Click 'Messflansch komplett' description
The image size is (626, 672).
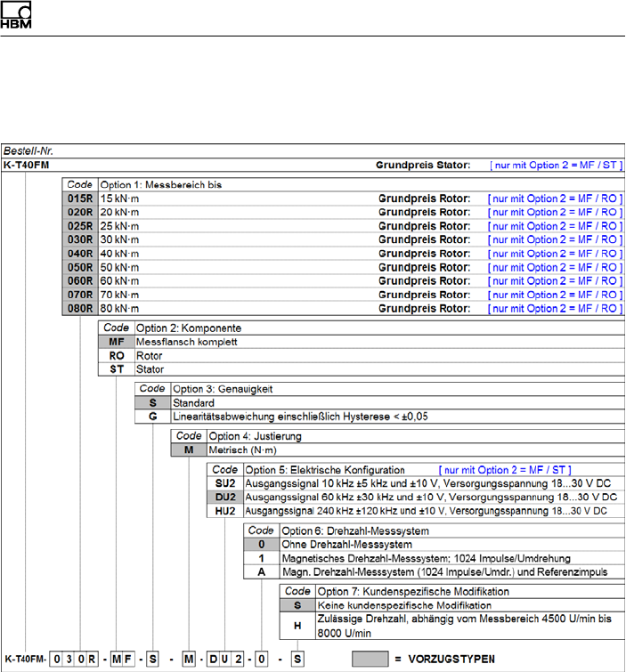click(186, 342)
